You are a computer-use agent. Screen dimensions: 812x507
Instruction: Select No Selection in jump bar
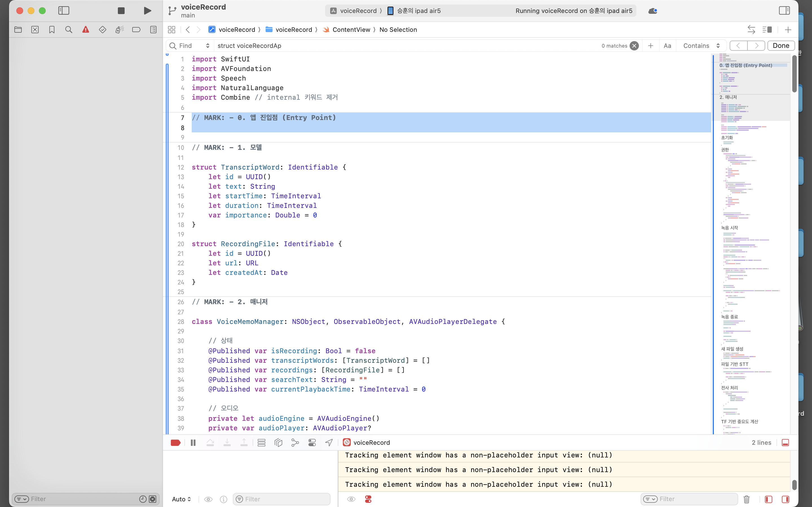click(x=398, y=30)
